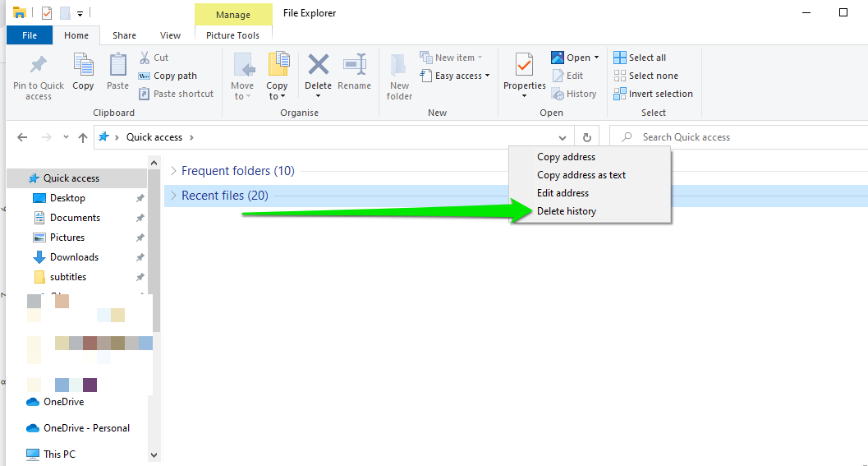The width and height of the screenshot is (868, 466).
Task: Open Downloads in navigation pane
Action: point(74,257)
